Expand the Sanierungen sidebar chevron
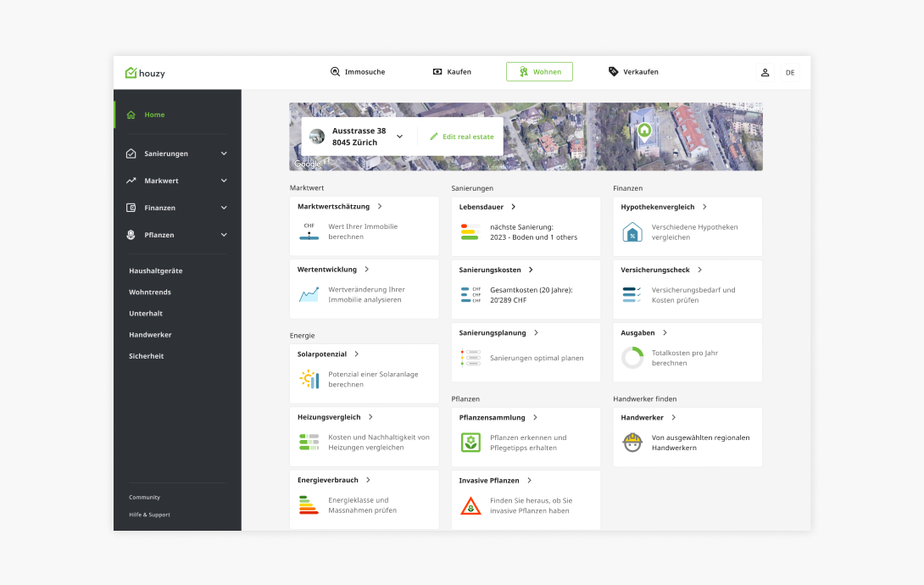This screenshot has width=924, height=585. point(224,153)
